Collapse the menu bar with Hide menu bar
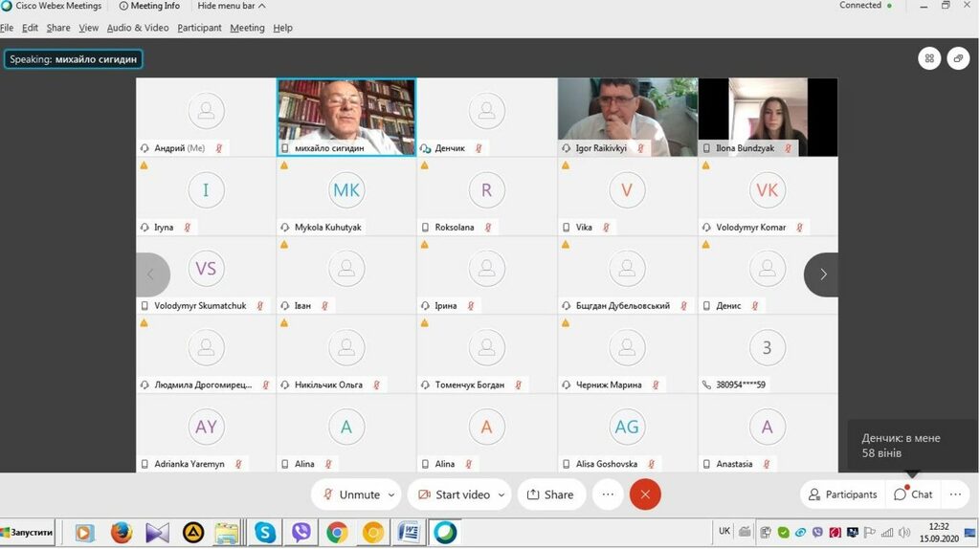 coord(232,6)
